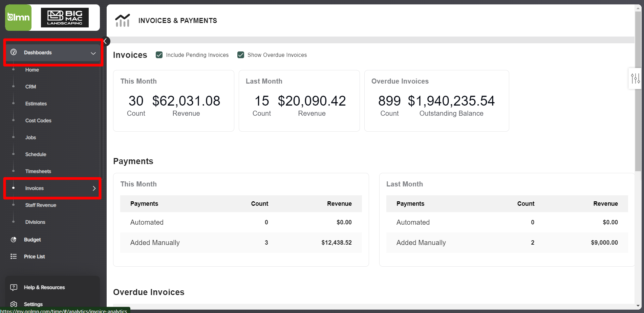Click the Last Month Automated payments row

click(x=507, y=222)
